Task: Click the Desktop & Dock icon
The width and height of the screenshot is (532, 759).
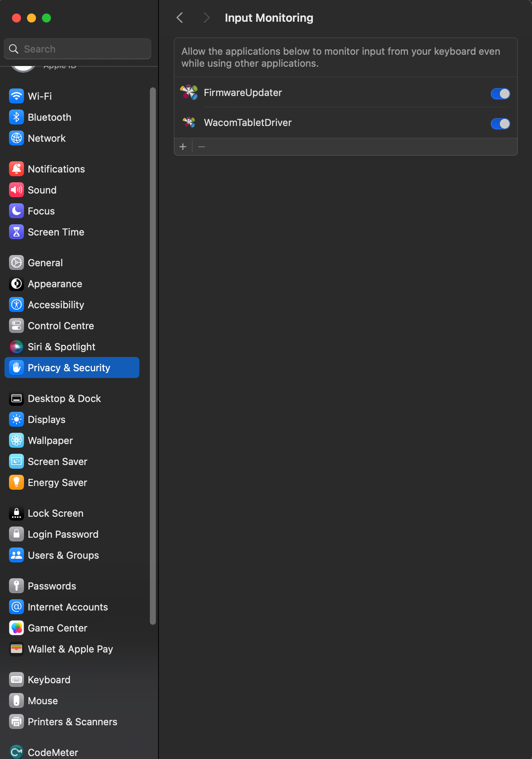Action: click(x=16, y=399)
